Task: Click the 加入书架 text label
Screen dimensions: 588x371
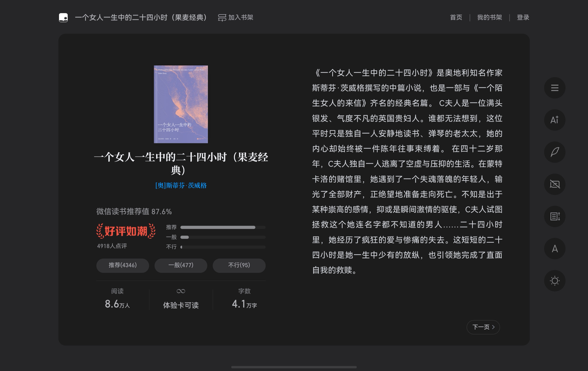Action: coord(240,18)
